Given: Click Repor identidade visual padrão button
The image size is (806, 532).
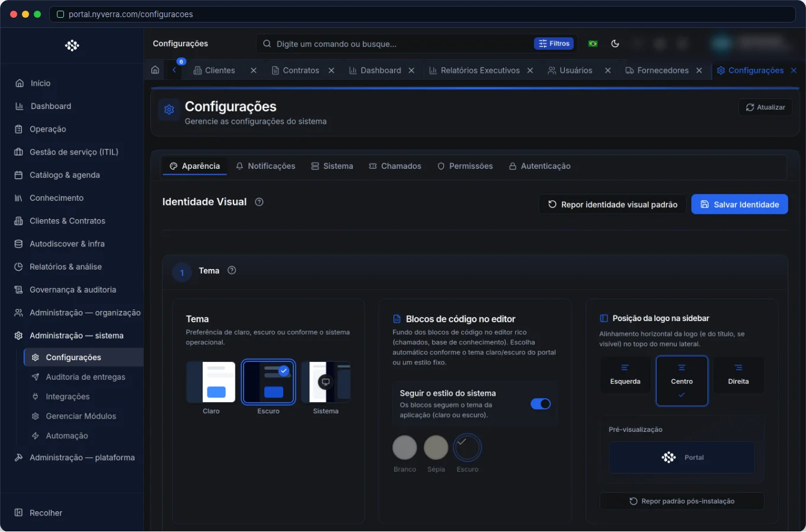Looking at the screenshot, I should point(613,204).
